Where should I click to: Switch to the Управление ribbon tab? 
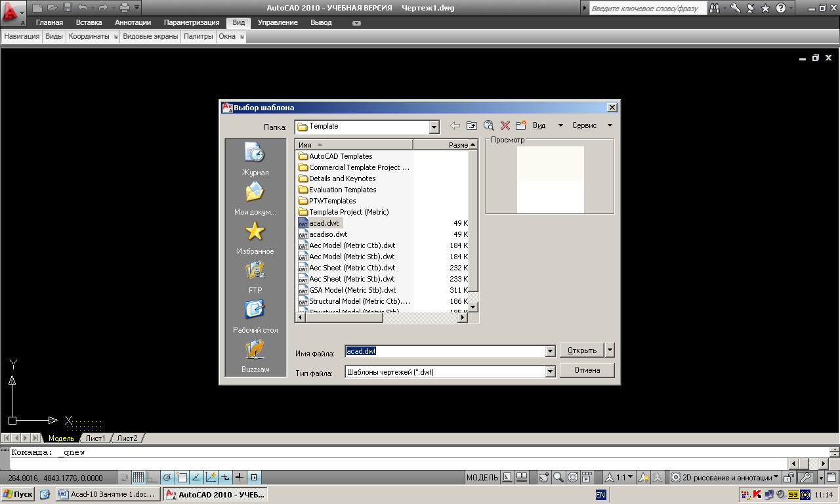coord(278,22)
